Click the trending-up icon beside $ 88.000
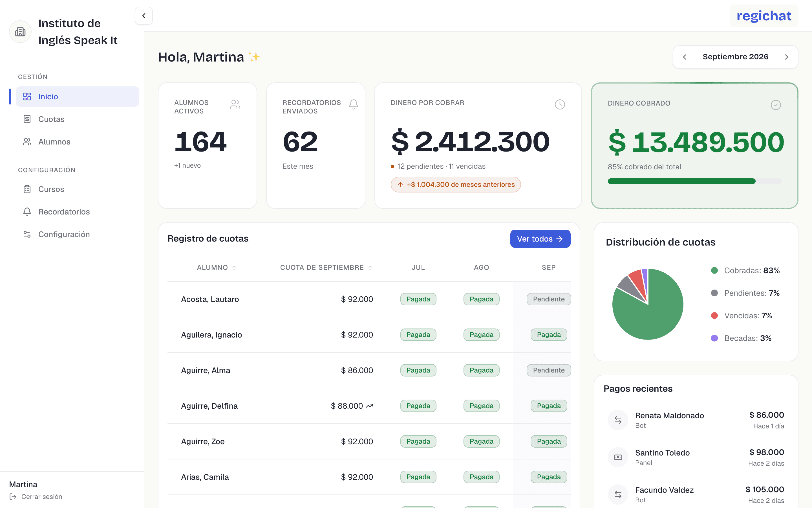The height and width of the screenshot is (508, 812). pyautogui.click(x=369, y=406)
